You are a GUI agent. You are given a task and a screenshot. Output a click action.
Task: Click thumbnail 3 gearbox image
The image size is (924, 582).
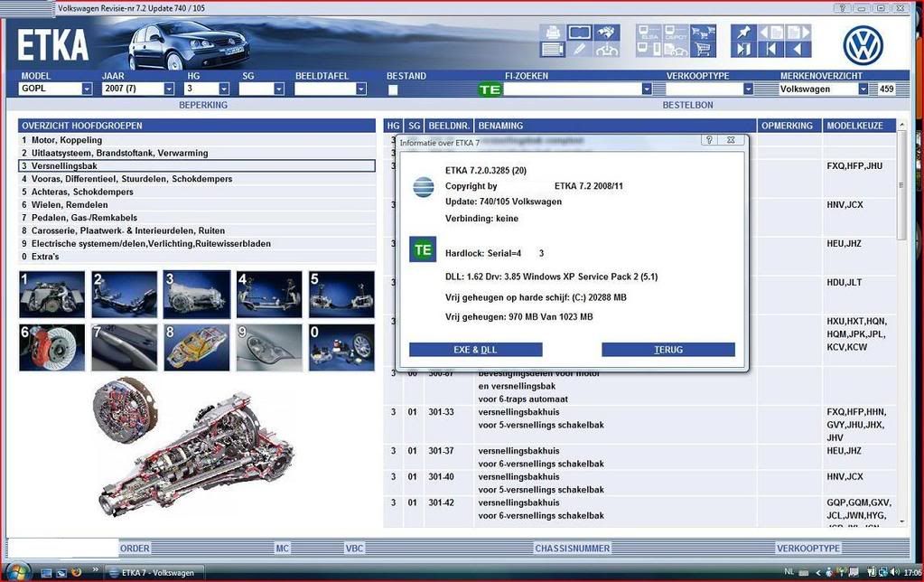(x=197, y=295)
